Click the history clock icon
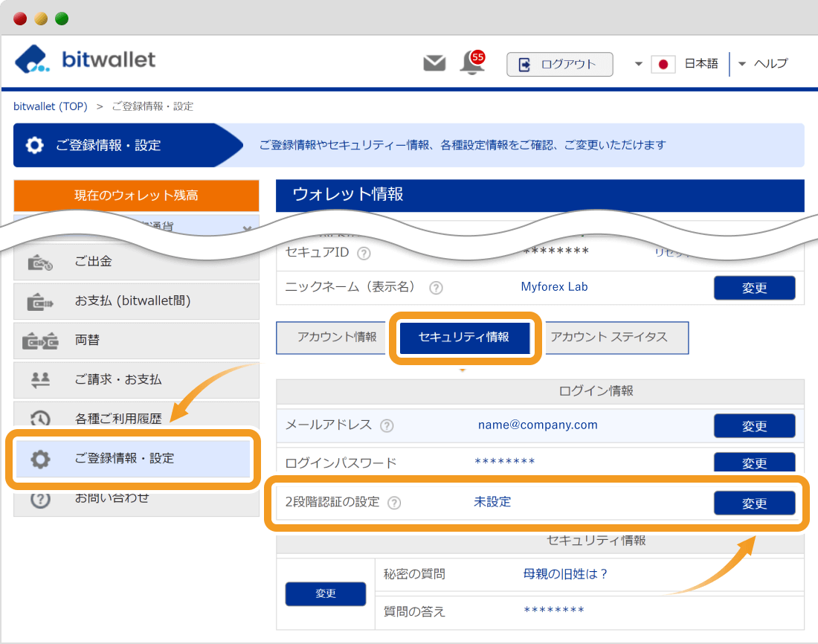This screenshot has width=818, height=644. (40, 419)
